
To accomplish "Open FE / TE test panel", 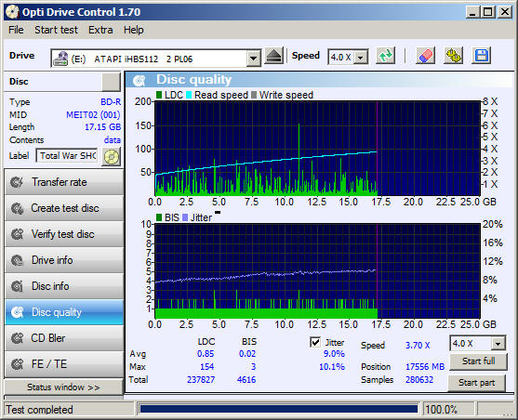I will [64, 364].
